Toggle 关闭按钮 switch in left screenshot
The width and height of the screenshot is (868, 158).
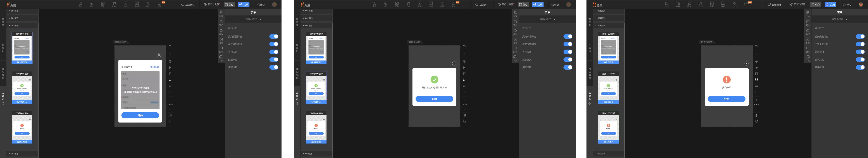274,52
